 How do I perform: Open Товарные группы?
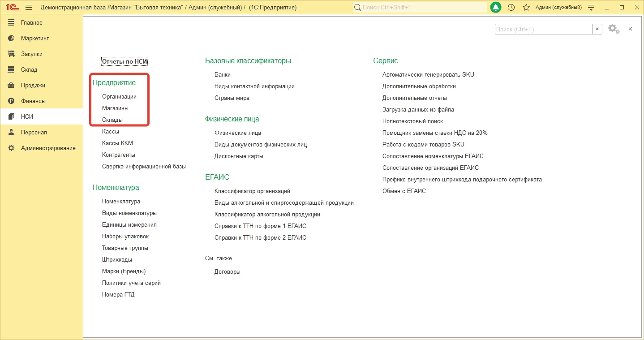click(125, 248)
